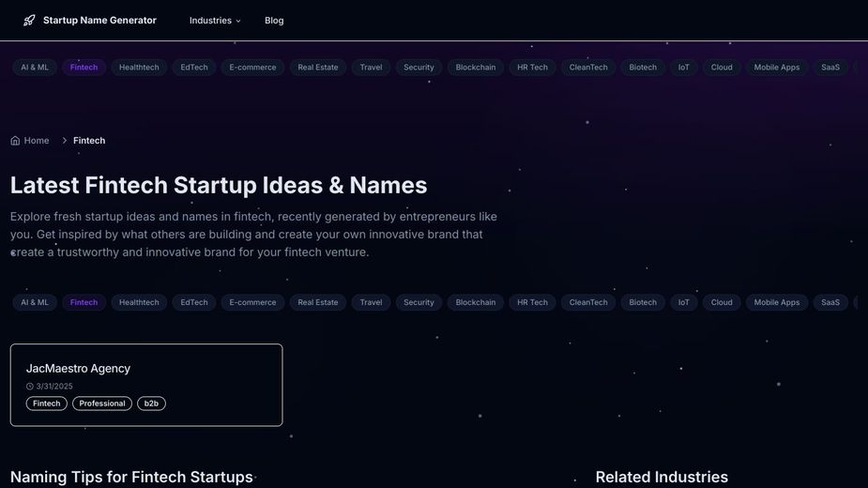Click the rocket logo icon
Image resolution: width=868 pixels, height=488 pixels.
click(x=29, y=21)
